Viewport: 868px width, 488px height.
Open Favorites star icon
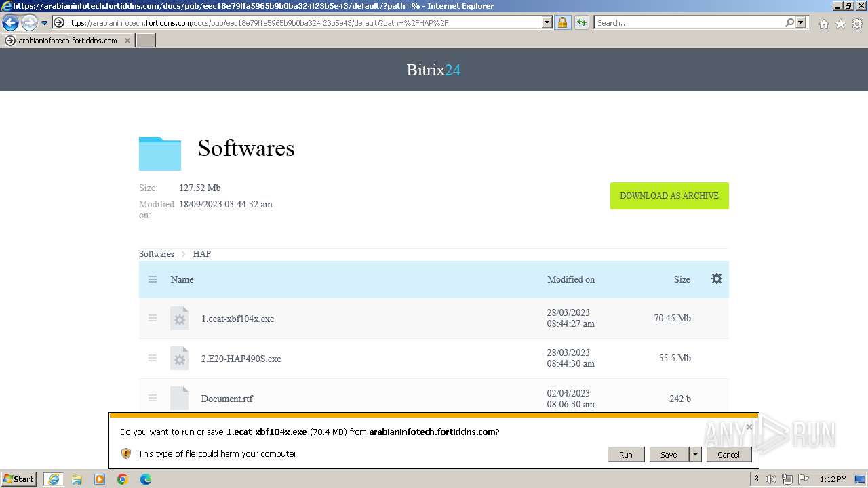point(840,24)
